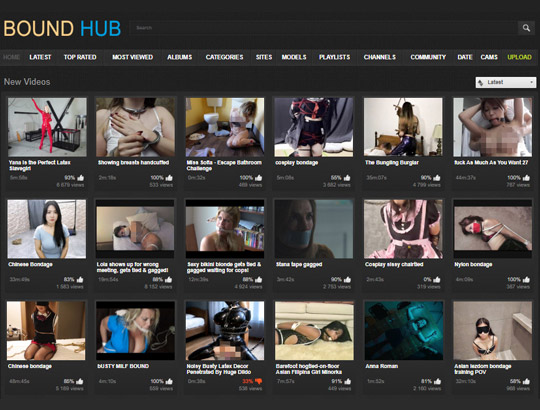Viewport: 540px width, 410px height.
Task: Open the Nylon bondage title link
Action: 473,264
